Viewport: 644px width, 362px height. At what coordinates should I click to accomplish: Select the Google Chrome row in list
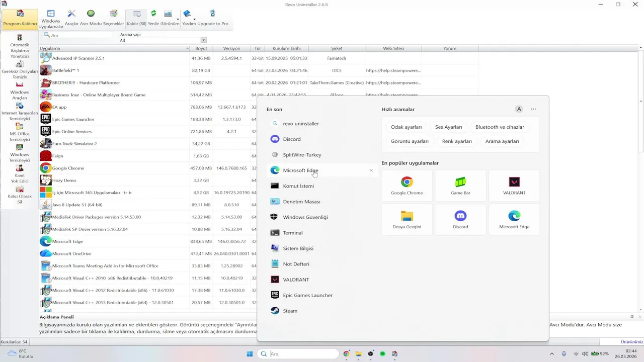[x=148, y=168]
